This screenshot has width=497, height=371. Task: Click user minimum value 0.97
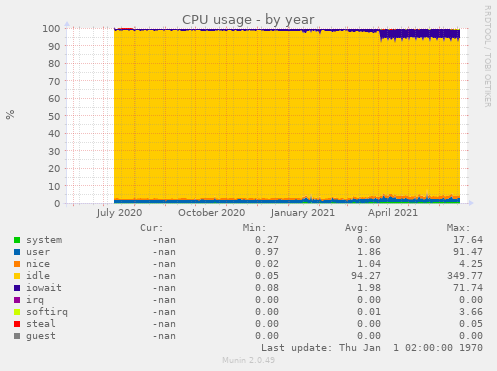267,252
